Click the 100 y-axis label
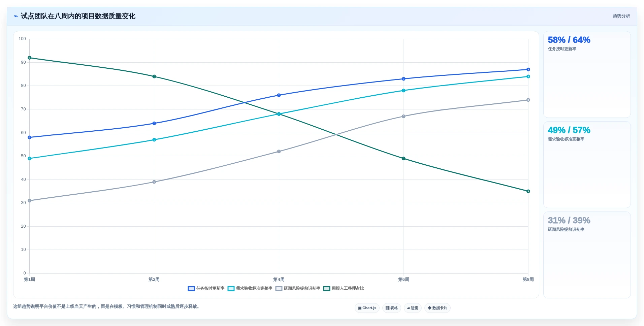 (x=22, y=39)
